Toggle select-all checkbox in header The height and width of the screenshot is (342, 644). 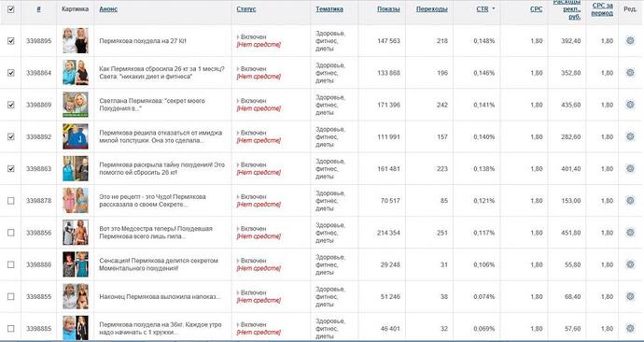point(10,9)
